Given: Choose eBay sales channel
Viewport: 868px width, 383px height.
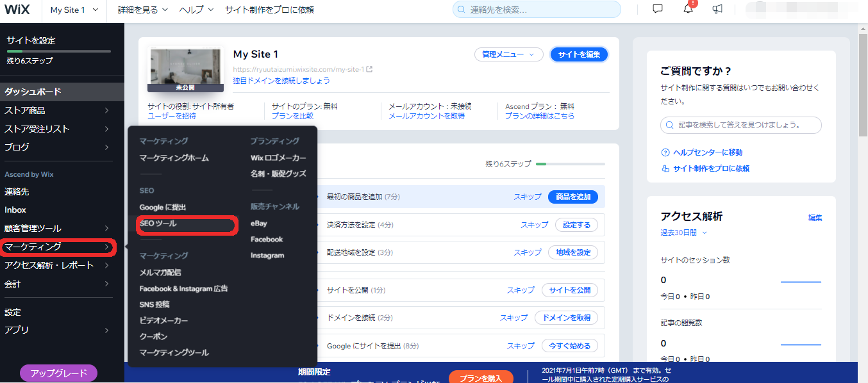Looking at the screenshot, I should pyautogui.click(x=259, y=224).
